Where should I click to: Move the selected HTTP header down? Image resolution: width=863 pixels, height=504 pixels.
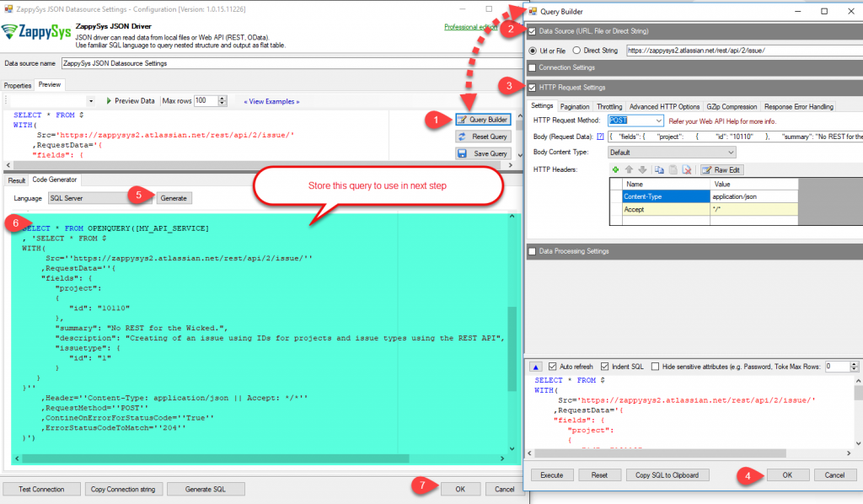(642, 170)
